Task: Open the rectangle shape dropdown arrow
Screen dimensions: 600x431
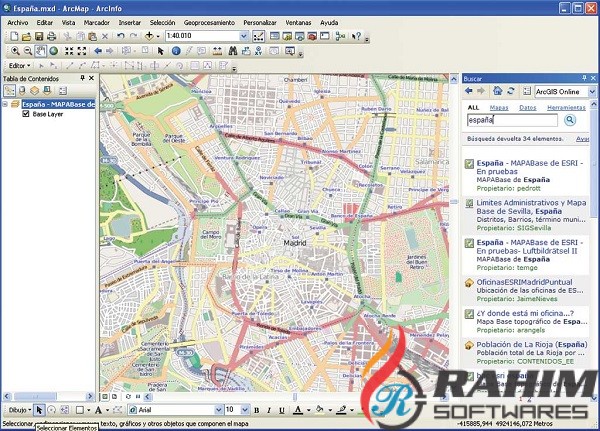Action: pyautogui.click(x=89, y=410)
